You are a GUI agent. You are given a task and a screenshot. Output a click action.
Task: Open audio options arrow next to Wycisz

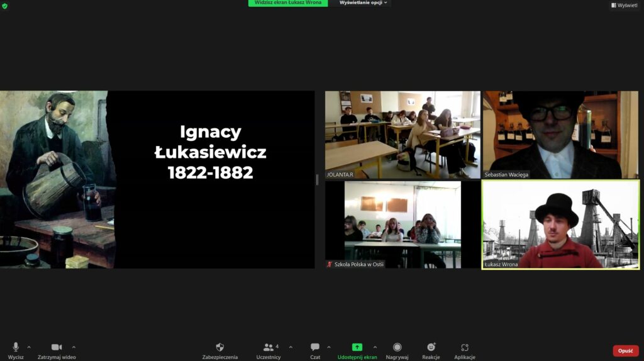pyautogui.click(x=29, y=347)
